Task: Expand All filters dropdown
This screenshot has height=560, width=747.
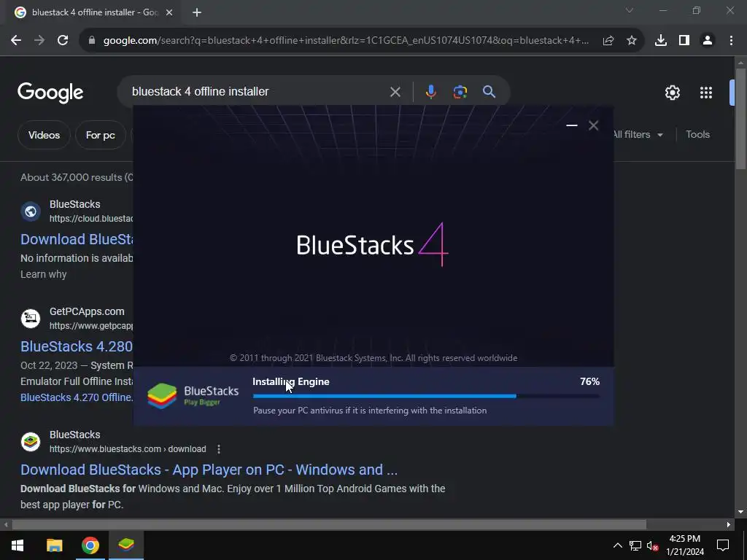Action: point(638,135)
